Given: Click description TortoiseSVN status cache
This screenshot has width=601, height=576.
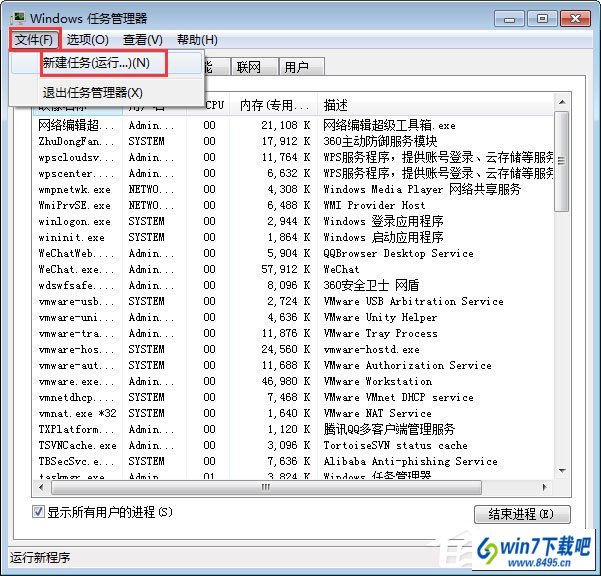Looking at the screenshot, I should [396, 445].
